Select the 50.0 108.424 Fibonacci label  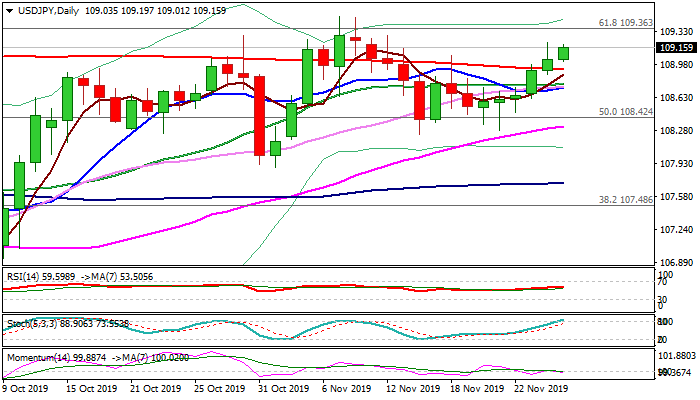coord(625,112)
